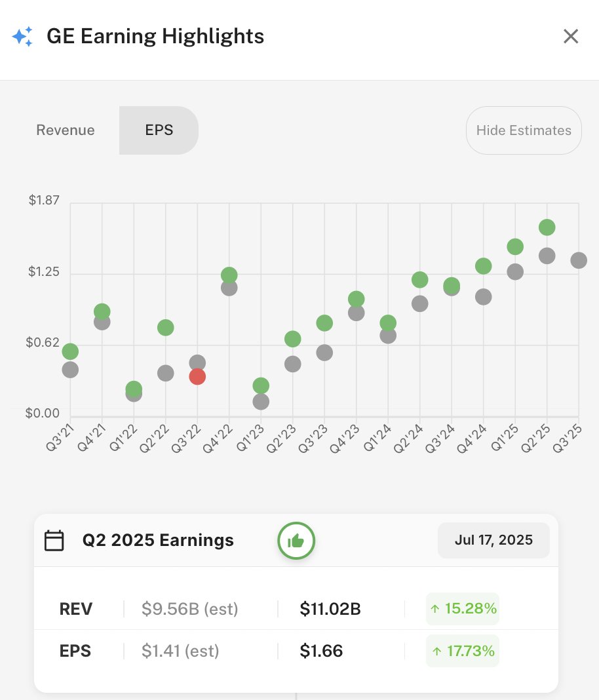Select the gray Q2'24 estimate dot
The image size is (599, 700).
(419, 304)
